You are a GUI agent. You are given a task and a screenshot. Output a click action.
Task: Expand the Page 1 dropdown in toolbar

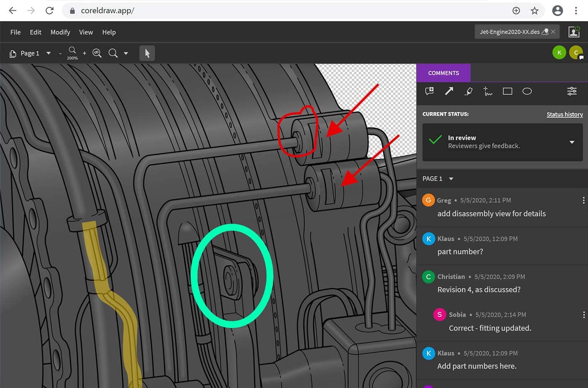pyautogui.click(x=48, y=53)
